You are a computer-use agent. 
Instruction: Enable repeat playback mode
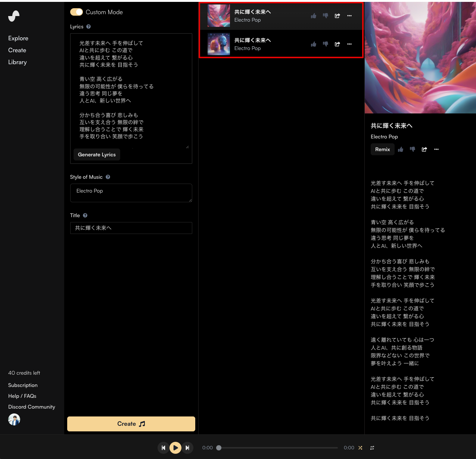(372, 447)
